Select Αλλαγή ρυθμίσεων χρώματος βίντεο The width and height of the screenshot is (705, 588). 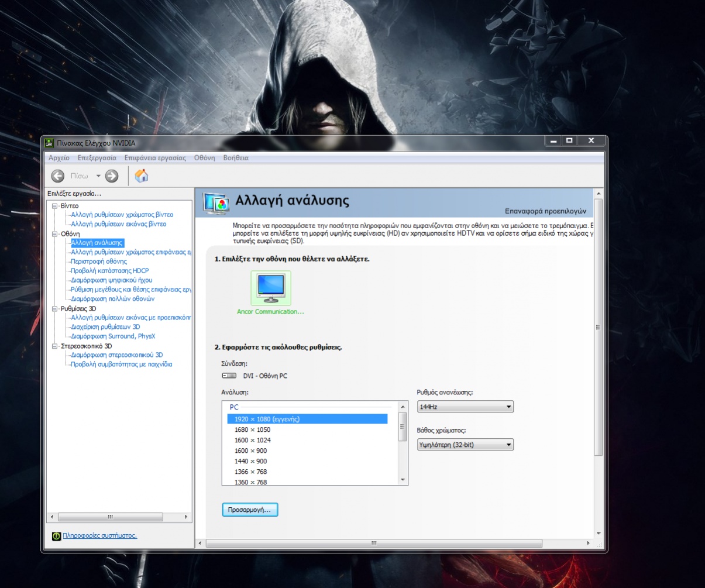click(122, 215)
